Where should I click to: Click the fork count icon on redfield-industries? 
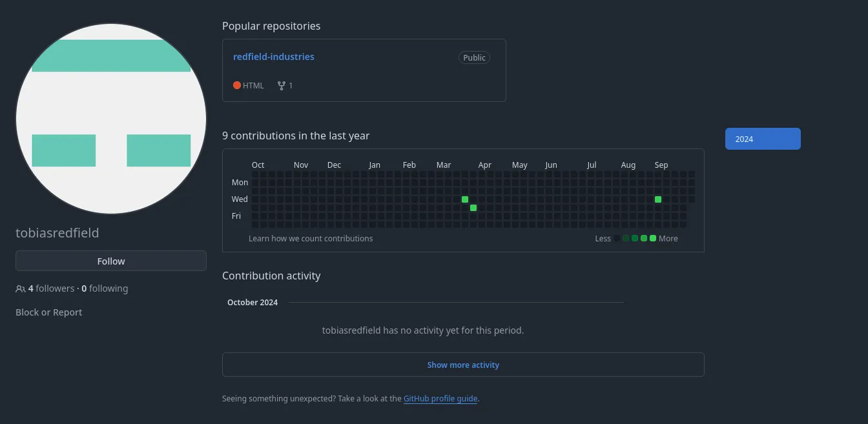click(x=281, y=85)
